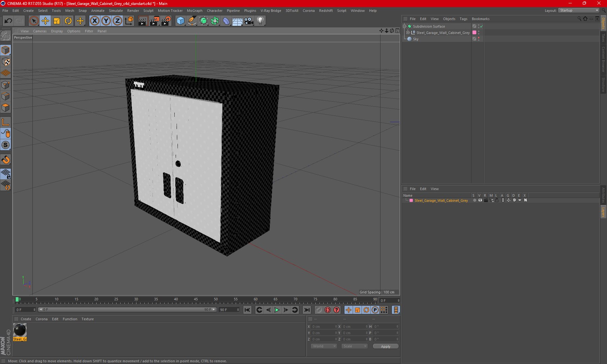The width and height of the screenshot is (607, 364).
Task: Toggle Subdivision Surface enable checkmark
Action: click(482, 26)
